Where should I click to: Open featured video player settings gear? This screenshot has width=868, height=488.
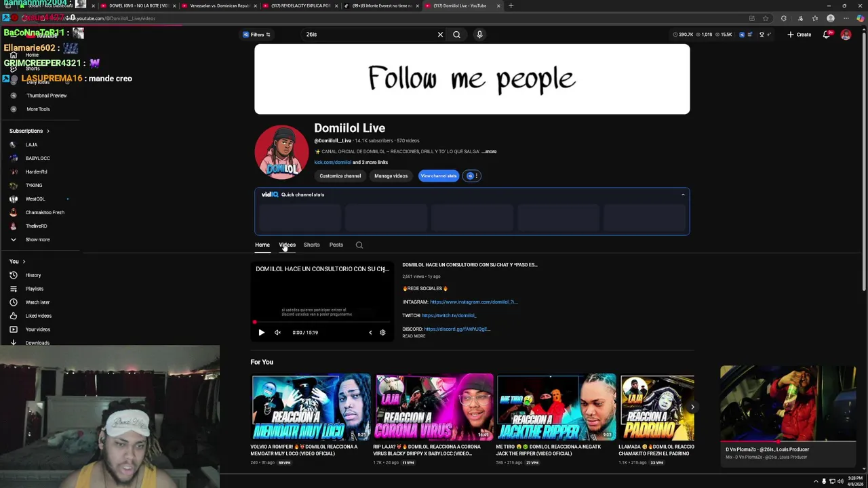[x=382, y=333]
